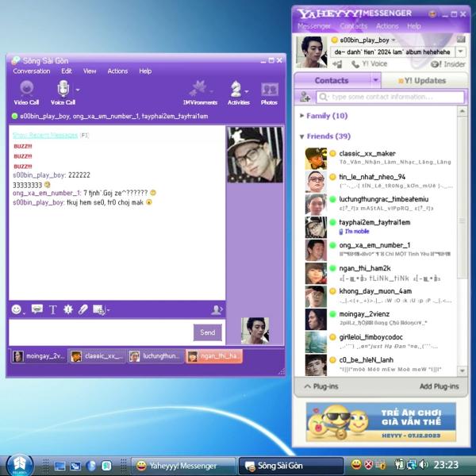Click the add contact icon

pyautogui.click(x=305, y=97)
